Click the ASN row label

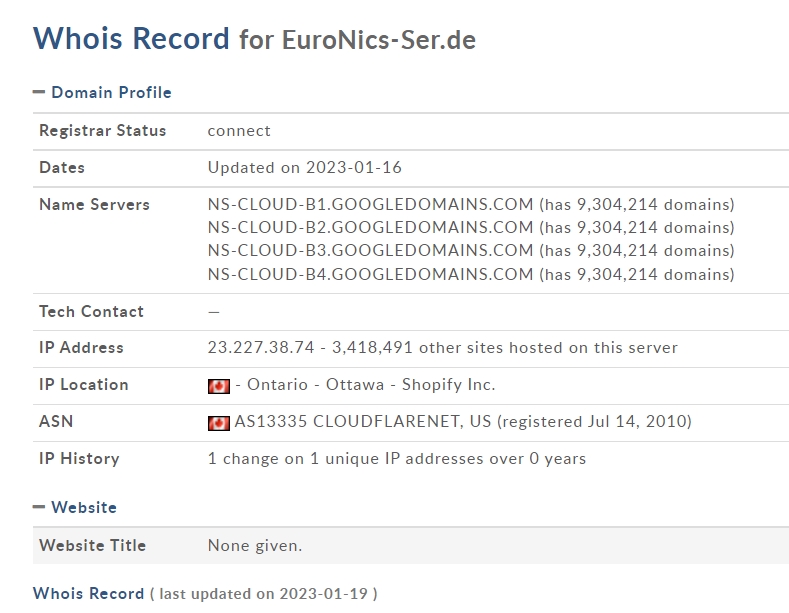coord(56,421)
